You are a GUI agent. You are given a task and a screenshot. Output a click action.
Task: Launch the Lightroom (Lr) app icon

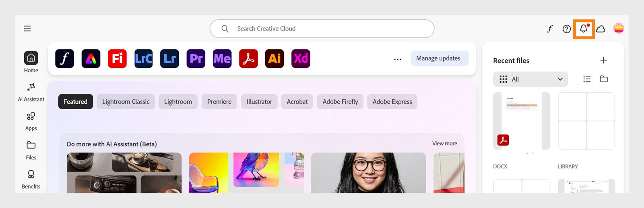(169, 59)
